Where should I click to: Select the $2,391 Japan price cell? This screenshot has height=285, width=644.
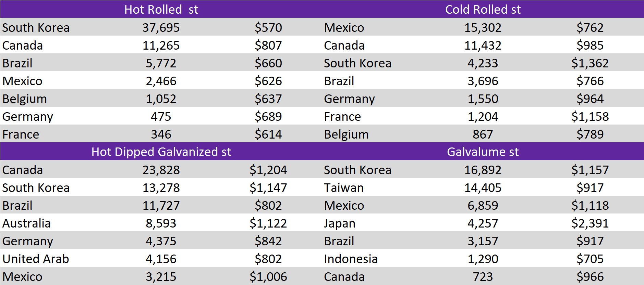click(x=590, y=223)
